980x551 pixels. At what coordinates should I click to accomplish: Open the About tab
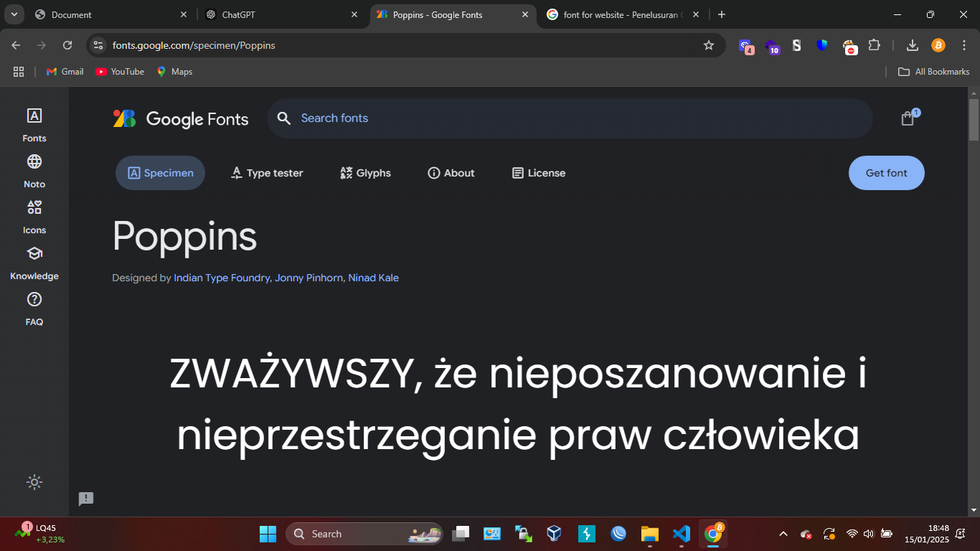tap(451, 173)
